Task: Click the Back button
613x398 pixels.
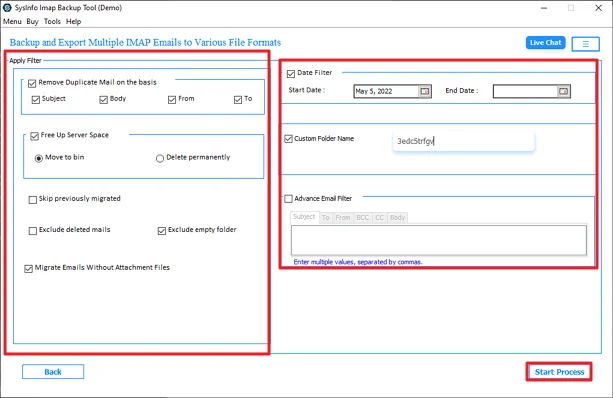Action: click(53, 372)
